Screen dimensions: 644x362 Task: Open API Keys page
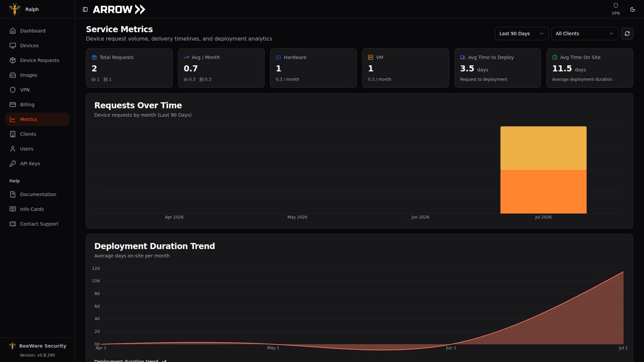pos(37,164)
